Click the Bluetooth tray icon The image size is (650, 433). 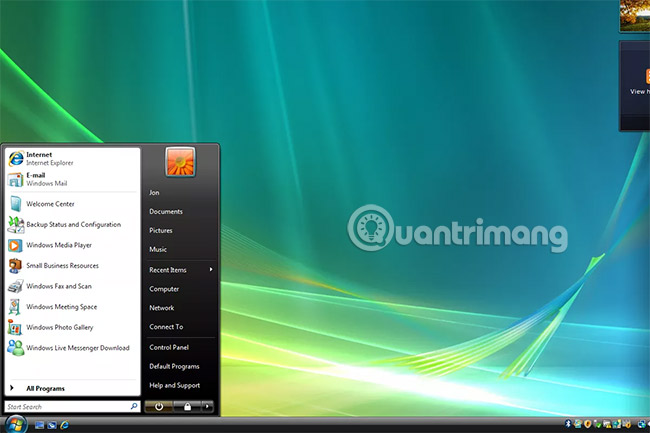tap(568, 423)
